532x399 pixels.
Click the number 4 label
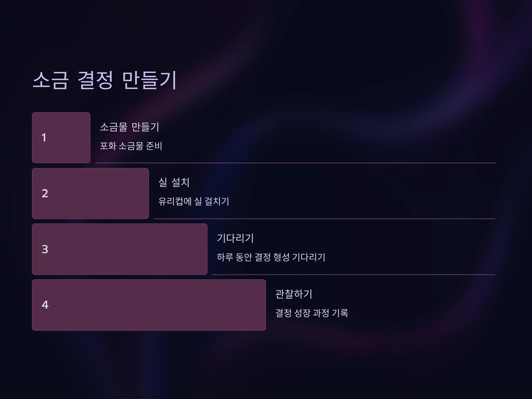[45, 305]
